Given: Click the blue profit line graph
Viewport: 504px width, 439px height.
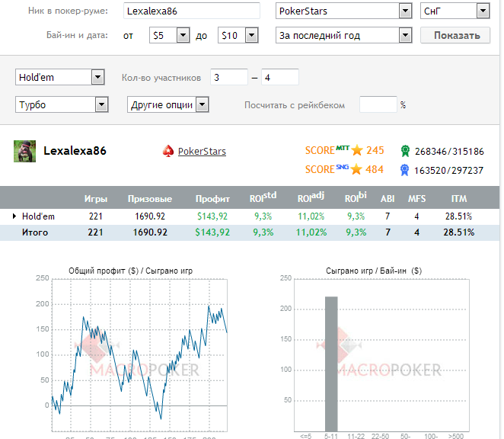Looking at the screenshot, I should click(140, 362).
